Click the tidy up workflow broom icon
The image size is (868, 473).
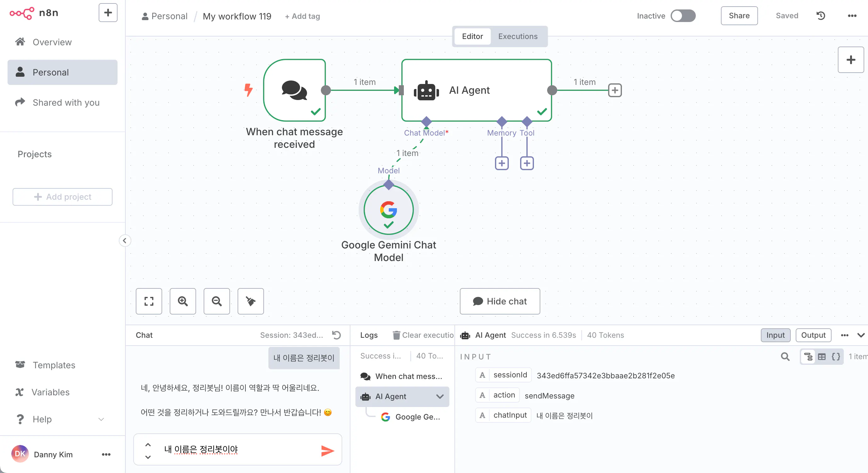click(x=251, y=301)
